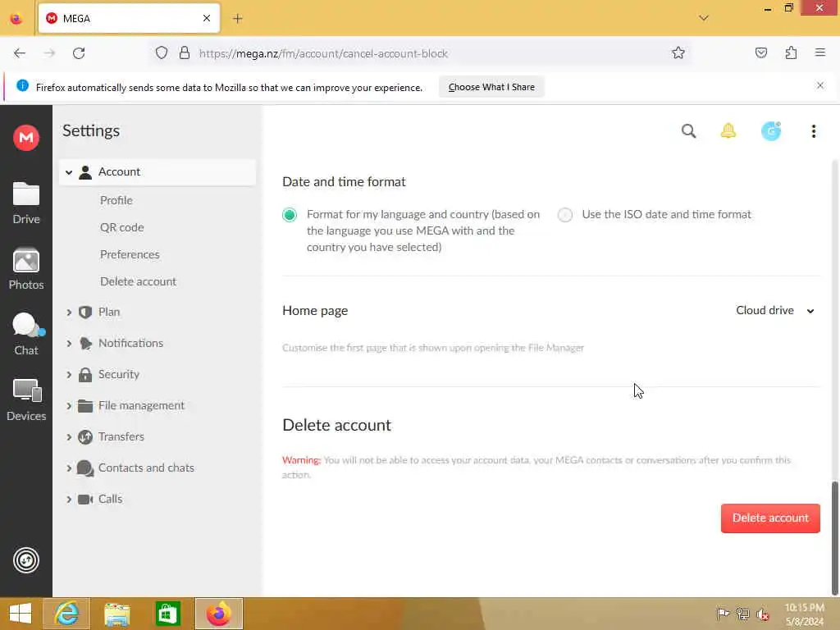Image resolution: width=840 pixels, height=630 pixels.
Task: Click the Firefox taskbar icon
Action: click(x=218, y=614)
